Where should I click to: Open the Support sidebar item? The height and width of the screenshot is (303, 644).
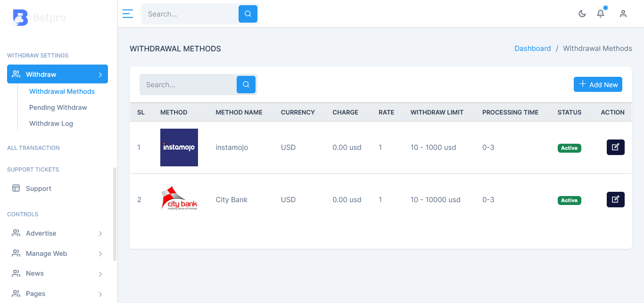point(58,188)
